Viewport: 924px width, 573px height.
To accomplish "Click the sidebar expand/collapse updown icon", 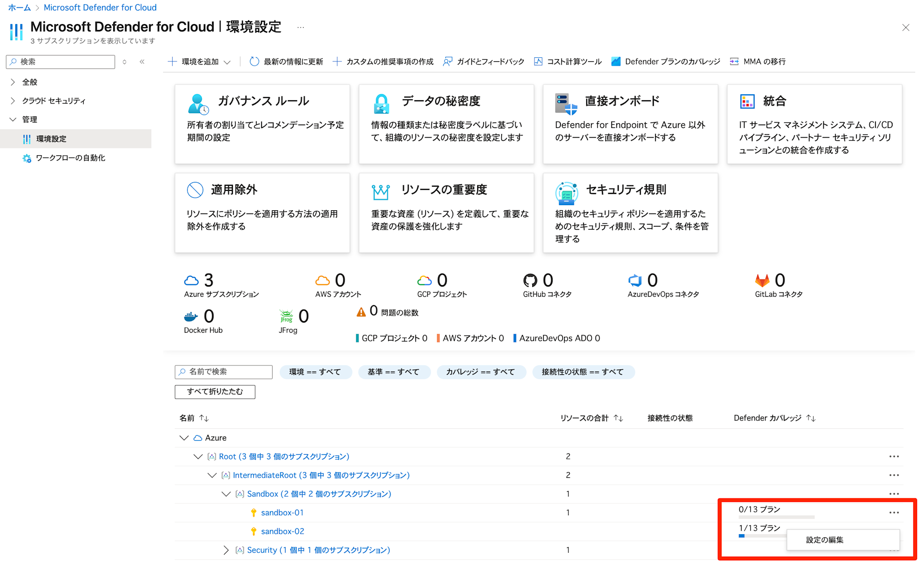I will 124,61.
